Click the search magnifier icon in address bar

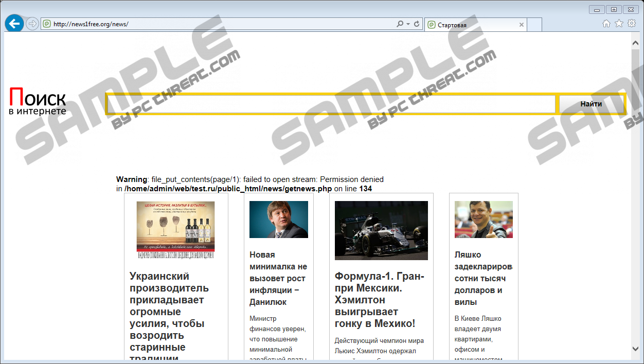tap(400, 24)
